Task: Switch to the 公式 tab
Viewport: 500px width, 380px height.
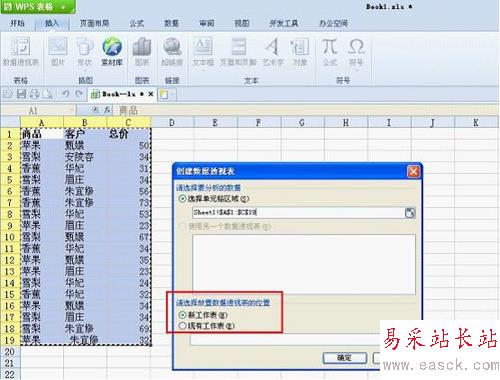Action: click(x=137, y=23)
